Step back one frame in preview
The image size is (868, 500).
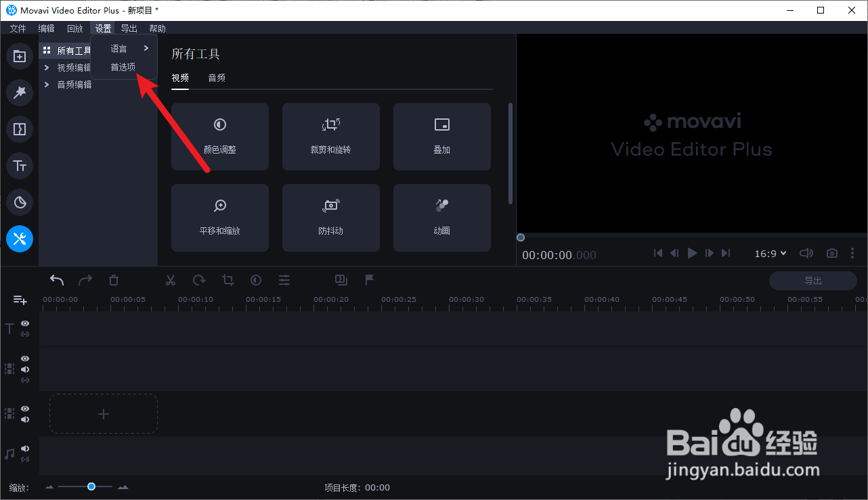(674, 253)
